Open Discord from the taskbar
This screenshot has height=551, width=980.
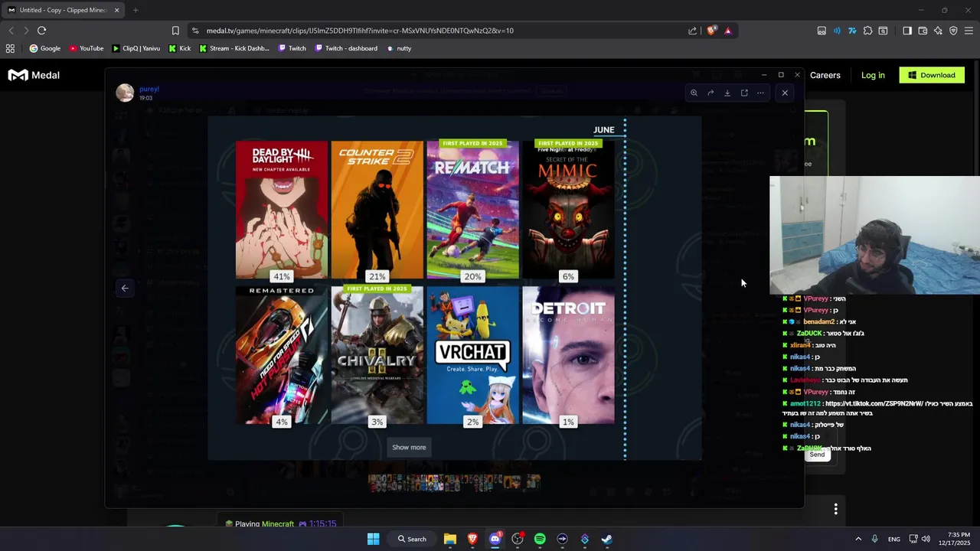pyautogui.click(x=495, y=539)
